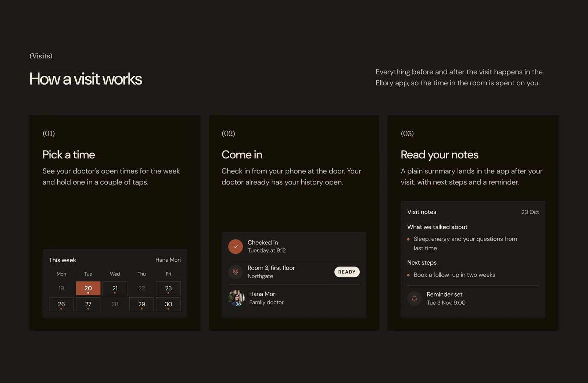The height and width of the screenshot is (383, 588).
Task: Click the 'Northgate' location text
Action: tap(260, 276)
